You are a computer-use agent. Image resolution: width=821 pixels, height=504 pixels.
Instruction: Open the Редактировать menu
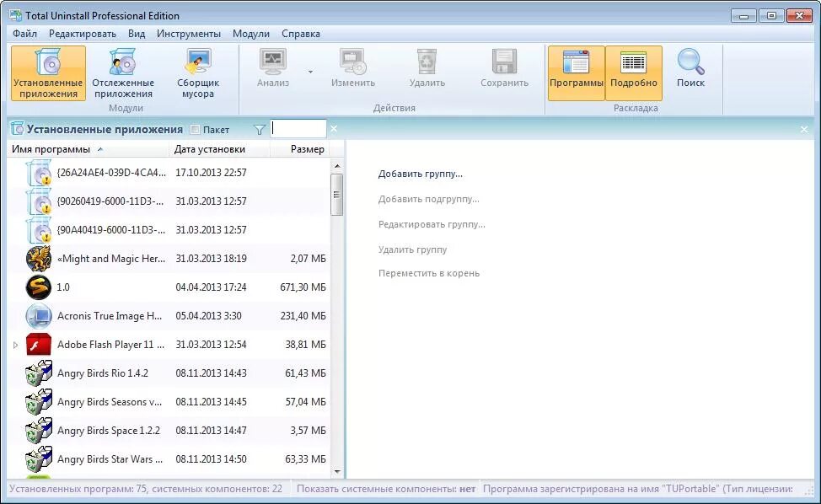[83, 34]
